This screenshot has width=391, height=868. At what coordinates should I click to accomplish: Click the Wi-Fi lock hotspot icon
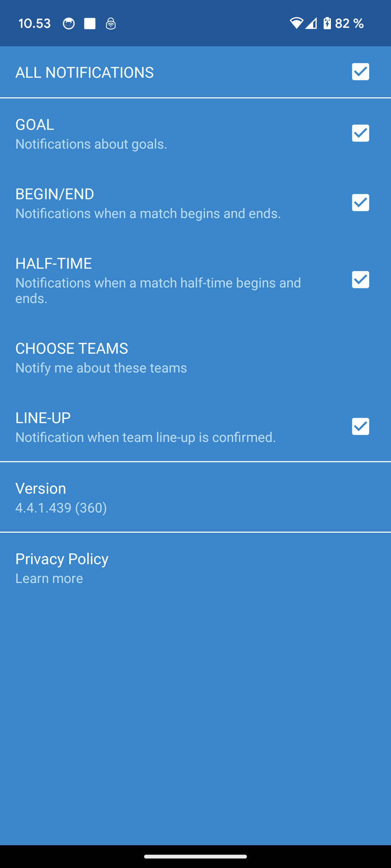click(x=111, y=24)
